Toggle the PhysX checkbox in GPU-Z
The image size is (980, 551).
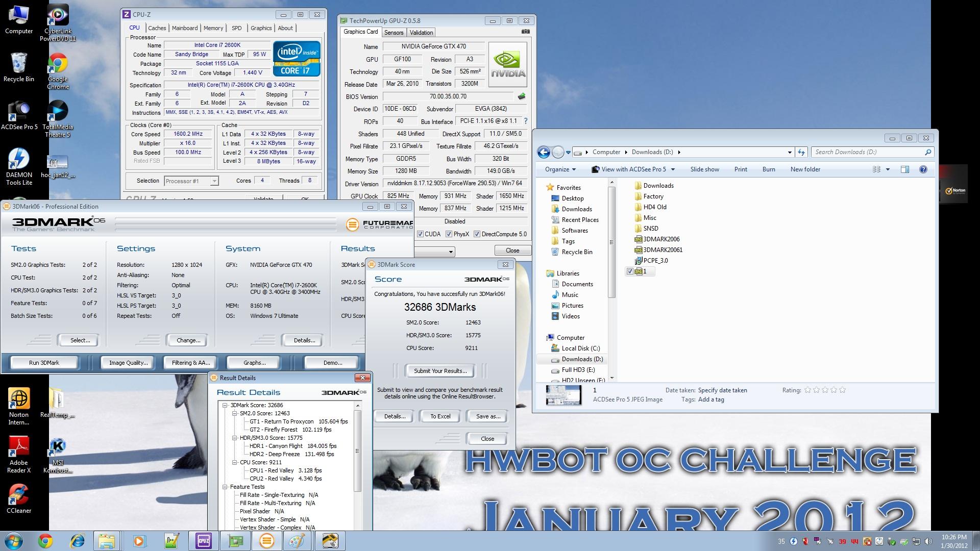pos(449,234)
